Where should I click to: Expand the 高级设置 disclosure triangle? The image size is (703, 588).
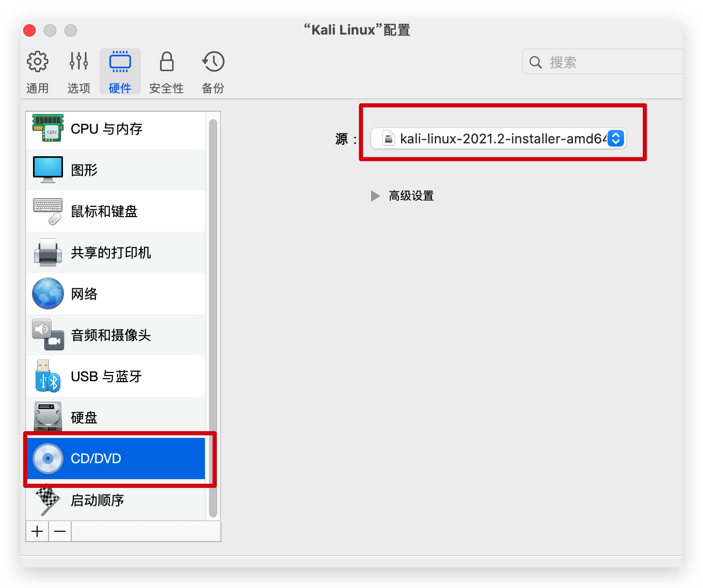(375, 196)
